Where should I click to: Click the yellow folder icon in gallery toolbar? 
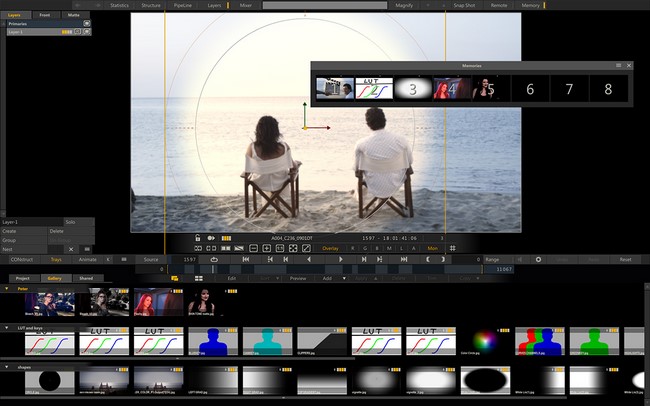pos(174,278)
